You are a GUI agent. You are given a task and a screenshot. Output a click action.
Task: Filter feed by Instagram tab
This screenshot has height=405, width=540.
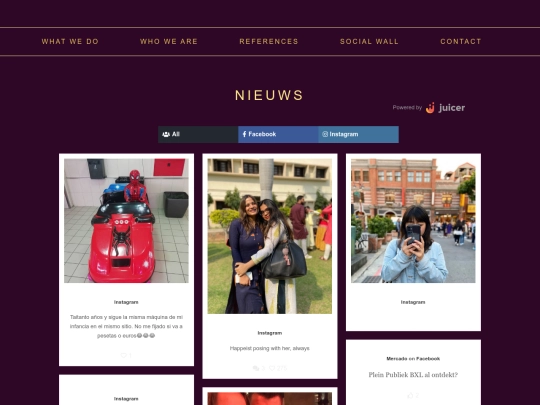tap(359, 134)
